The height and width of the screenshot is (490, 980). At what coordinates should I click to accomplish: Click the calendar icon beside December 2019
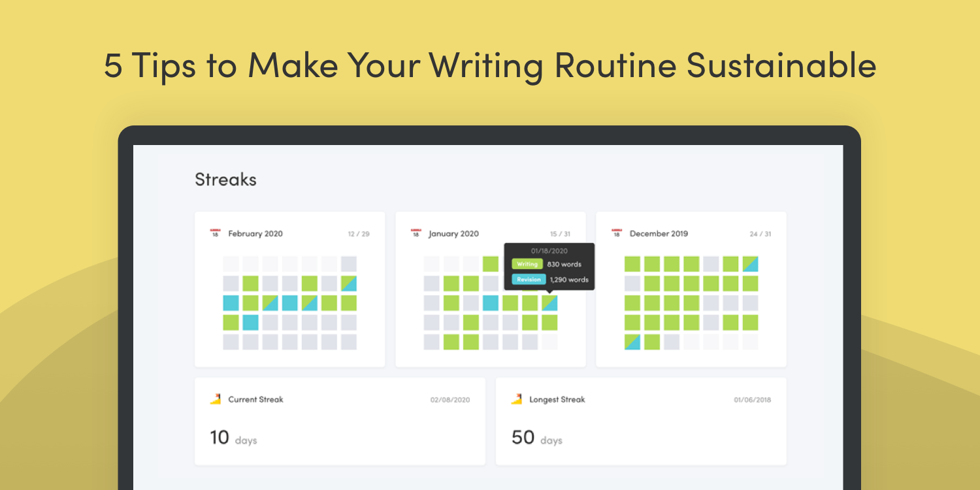[616, 233]
